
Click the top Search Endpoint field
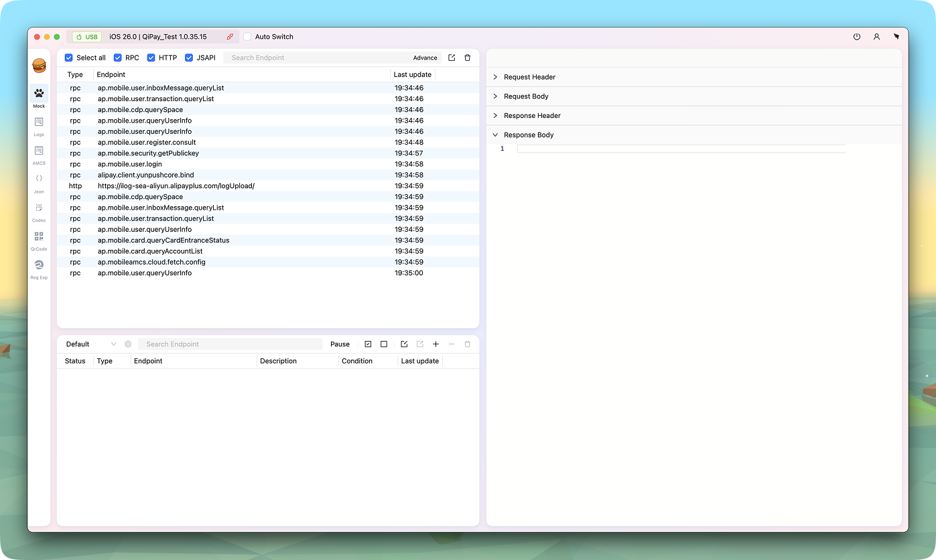[315, 58]
